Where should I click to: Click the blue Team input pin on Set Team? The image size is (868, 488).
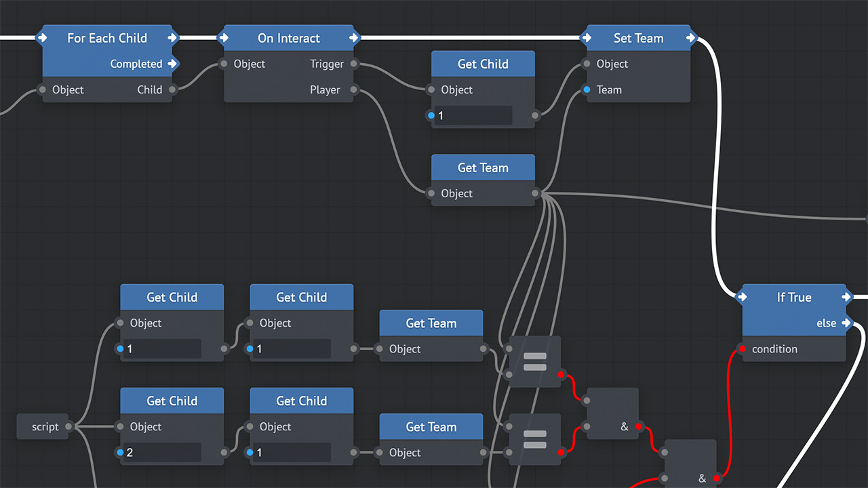tap(587, 89)
